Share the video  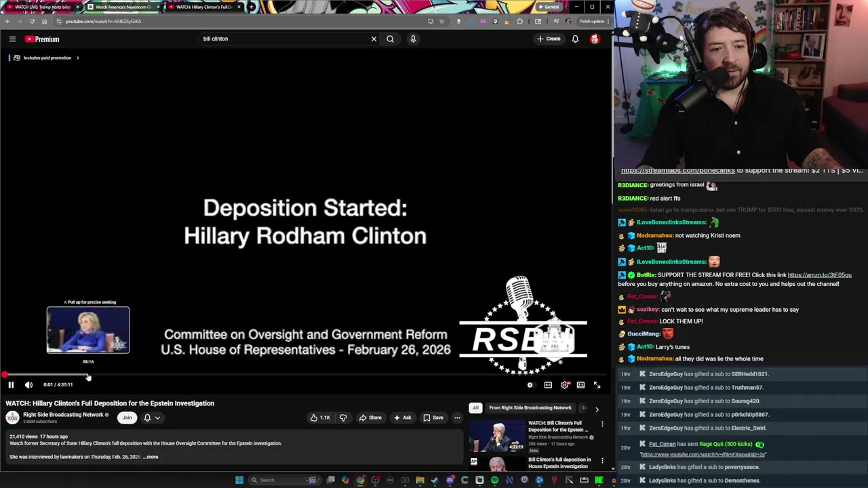click(x=370, y=418)
